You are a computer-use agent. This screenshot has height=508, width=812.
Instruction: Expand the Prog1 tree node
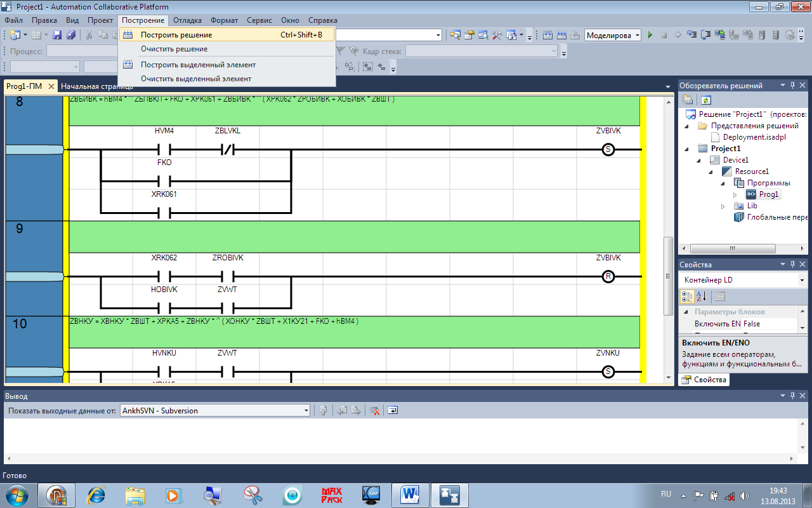[x=736, y=195]
